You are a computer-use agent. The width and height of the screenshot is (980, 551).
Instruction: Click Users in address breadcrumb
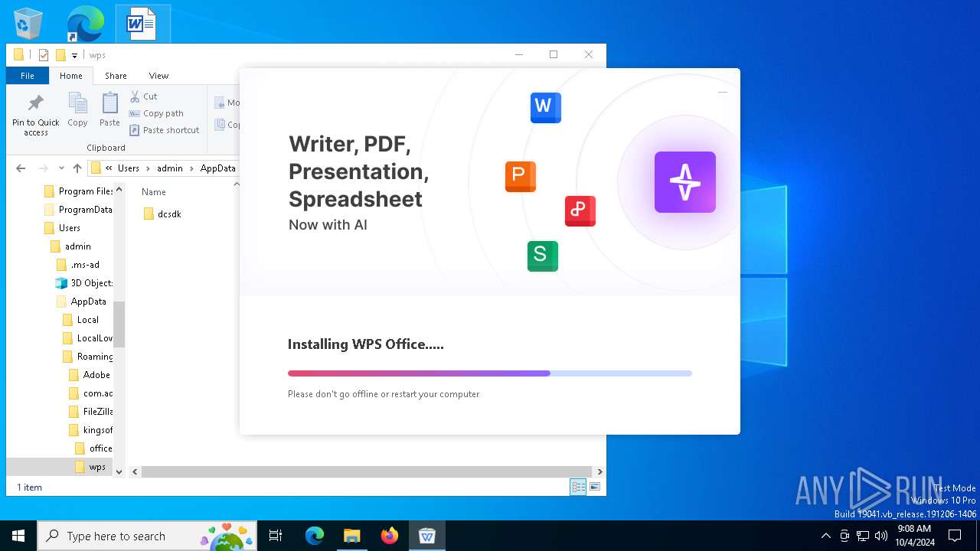129,168
